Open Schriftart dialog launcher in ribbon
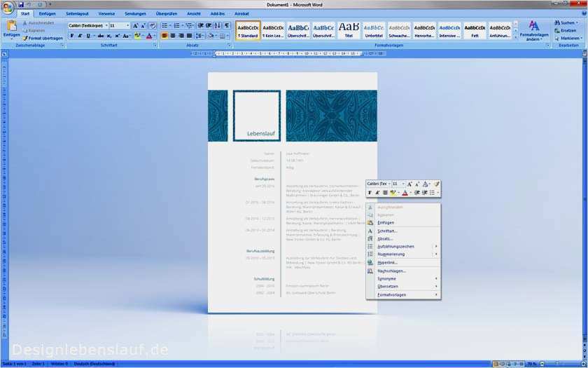The width and height of the screenshot is (588, 368). (x=155, y=46)
